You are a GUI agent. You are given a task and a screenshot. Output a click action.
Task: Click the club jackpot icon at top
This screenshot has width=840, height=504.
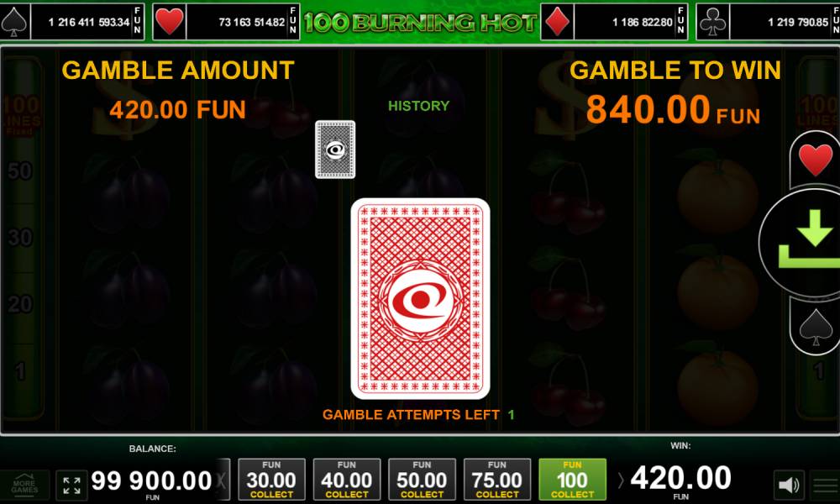[712, 22]
